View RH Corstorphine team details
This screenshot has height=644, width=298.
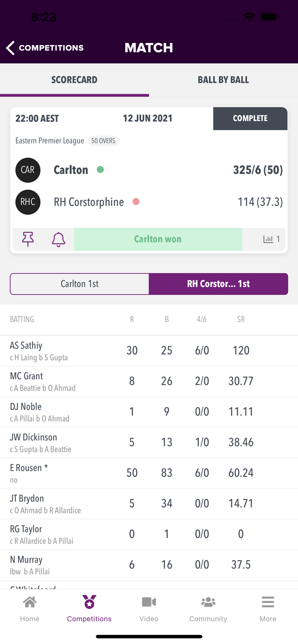tap(89, 202)
